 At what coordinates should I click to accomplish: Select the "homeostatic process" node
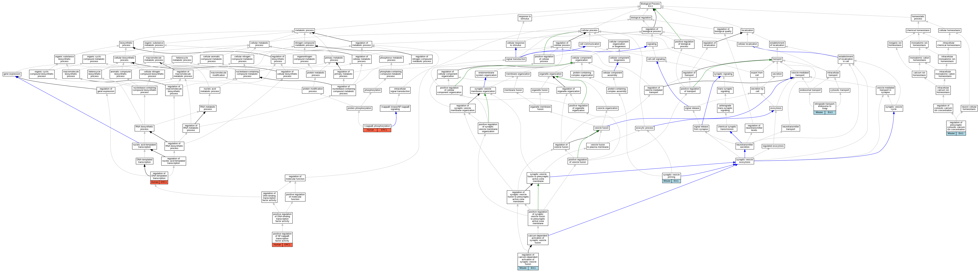click(918, 18)
